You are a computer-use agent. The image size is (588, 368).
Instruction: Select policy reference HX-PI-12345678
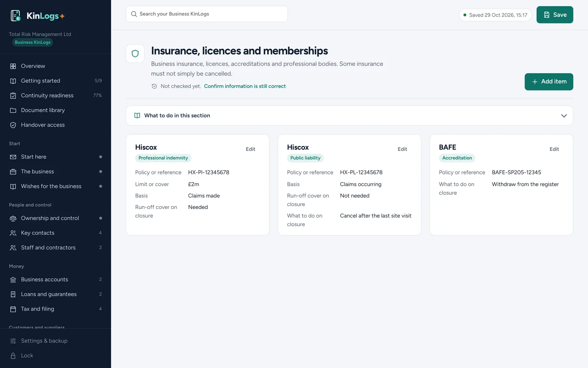(209, 172)
